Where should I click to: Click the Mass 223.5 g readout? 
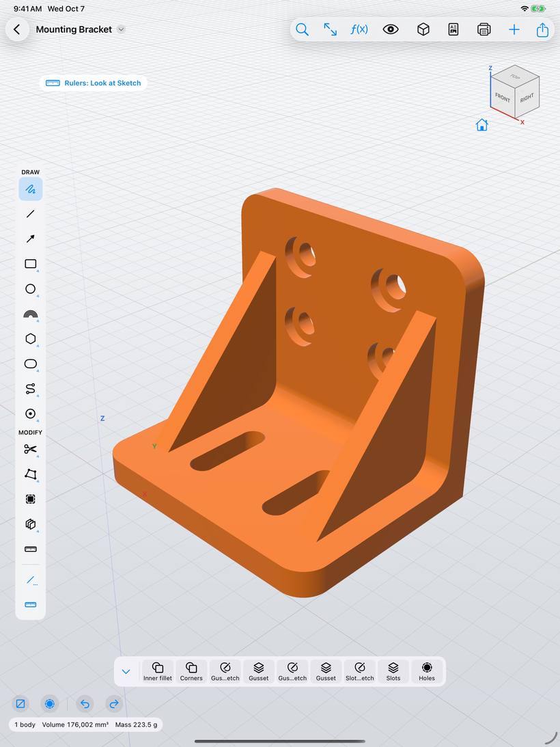[136, 724]
